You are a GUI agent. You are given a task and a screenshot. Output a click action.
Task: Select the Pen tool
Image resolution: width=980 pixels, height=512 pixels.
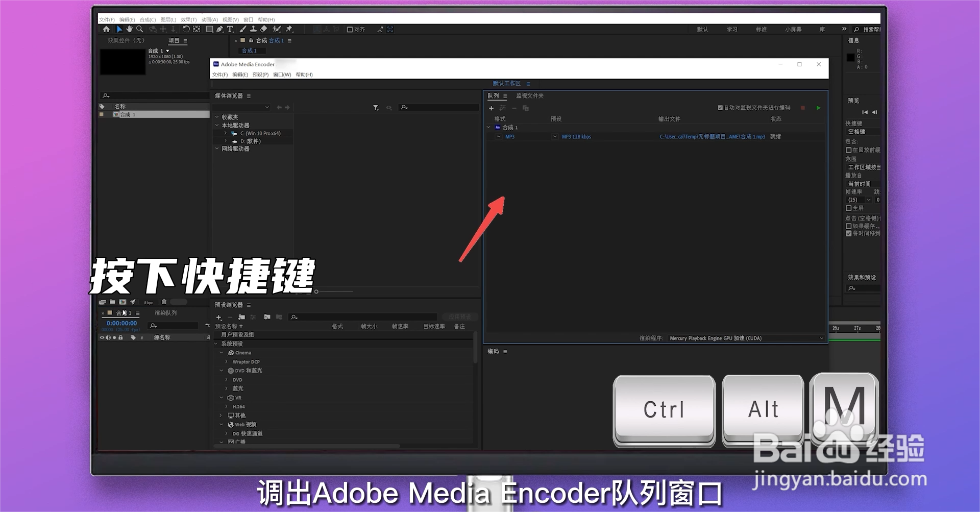(x=219, y=30)
